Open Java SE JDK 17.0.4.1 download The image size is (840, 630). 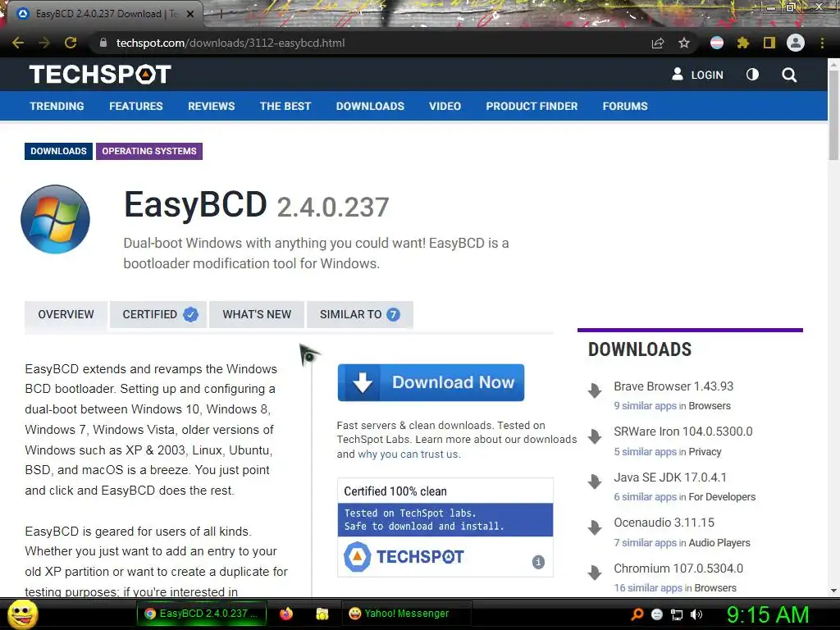(x=670, y=477)
